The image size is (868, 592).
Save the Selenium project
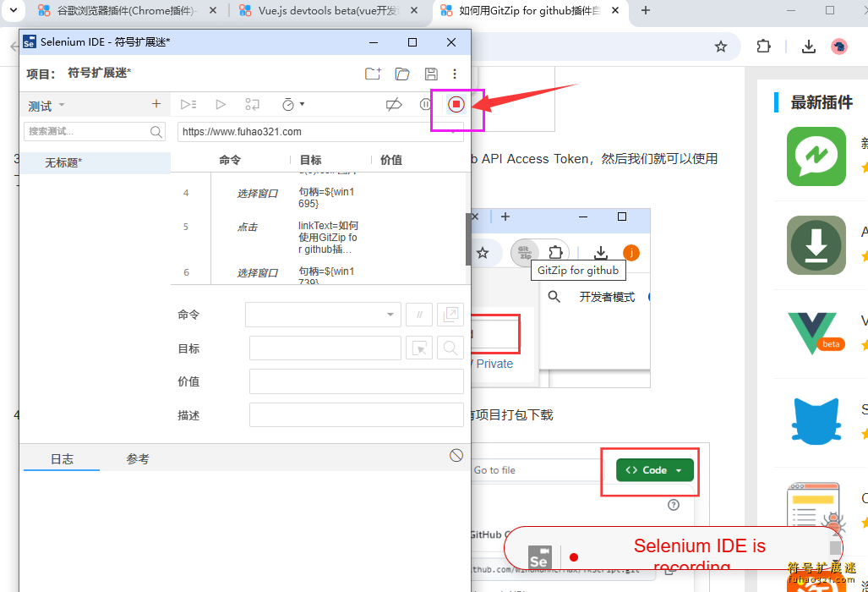click(431, 74)
